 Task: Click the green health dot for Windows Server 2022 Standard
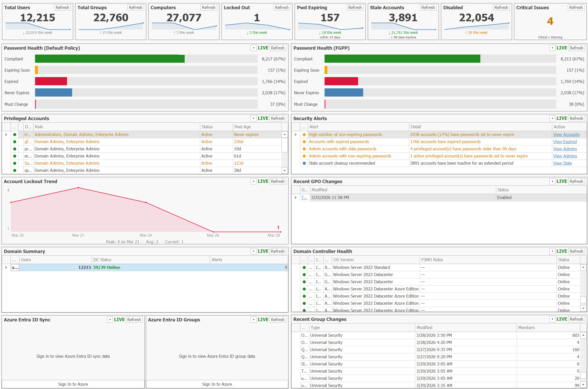click(304, 267)
